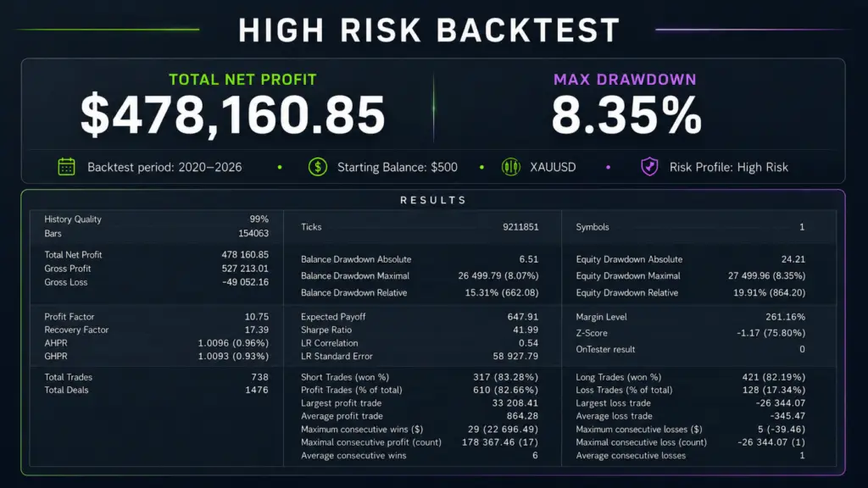Viewport: 868px width, 488px height.
Task: Click Average profit trade value 864.28
Action: tap(522, 416)
